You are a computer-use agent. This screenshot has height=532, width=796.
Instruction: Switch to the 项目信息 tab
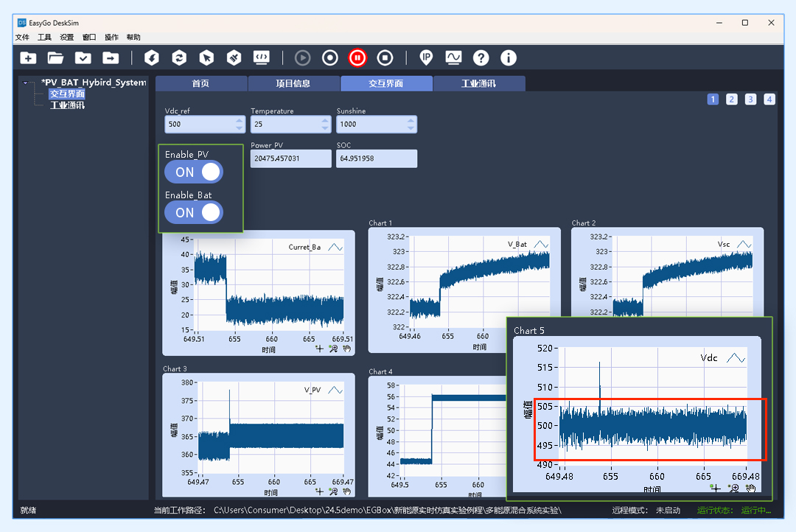pyautogui.click(x=293, y=83)
